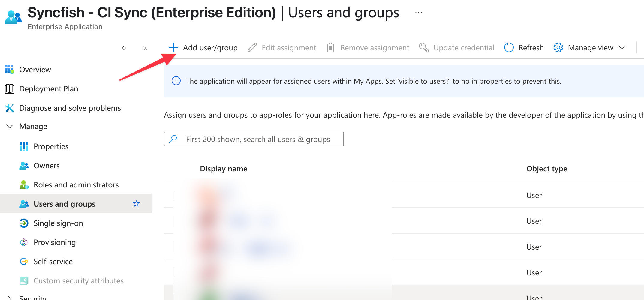
Task: Click the Edit assignment button label
Action: pyautogui.click(x=289, y=48)
